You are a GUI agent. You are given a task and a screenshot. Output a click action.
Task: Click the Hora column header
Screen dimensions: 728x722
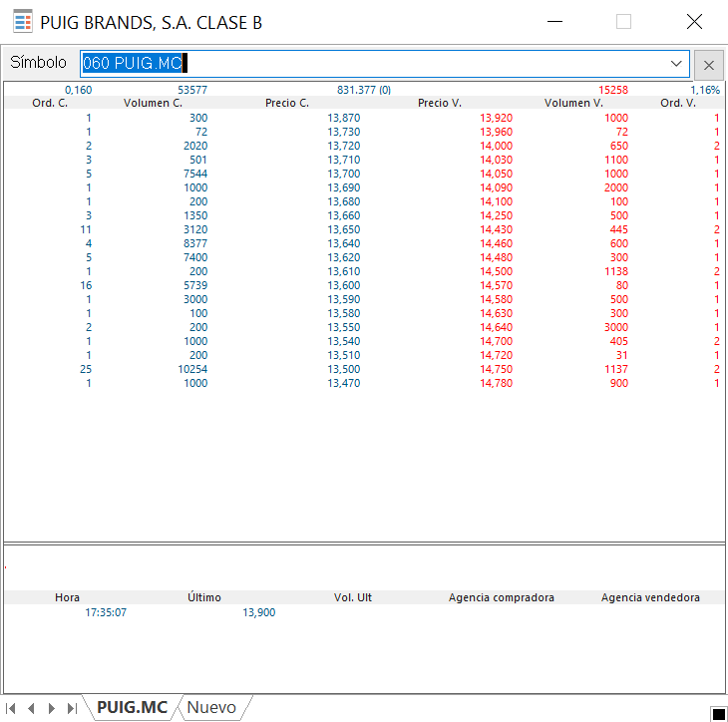coord(67,597)
